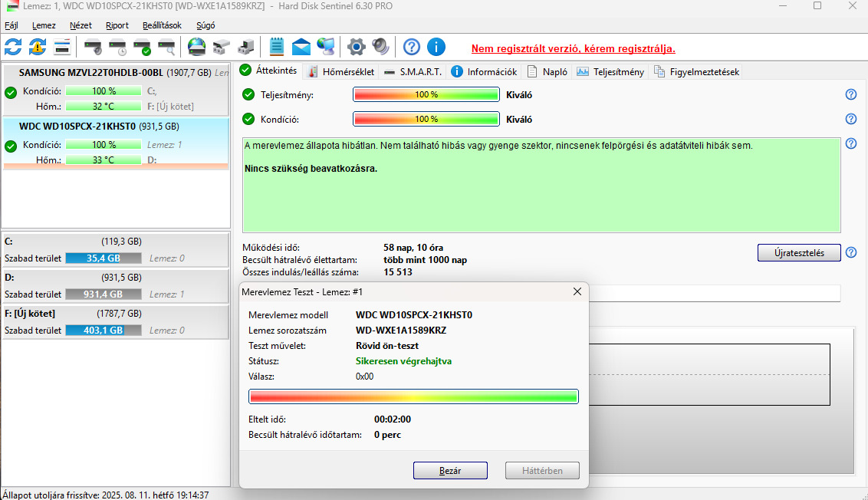Click the '15 513' start/stop count value
The width and height of the screenshot is (868, 500).
click(x=397, y=272)
